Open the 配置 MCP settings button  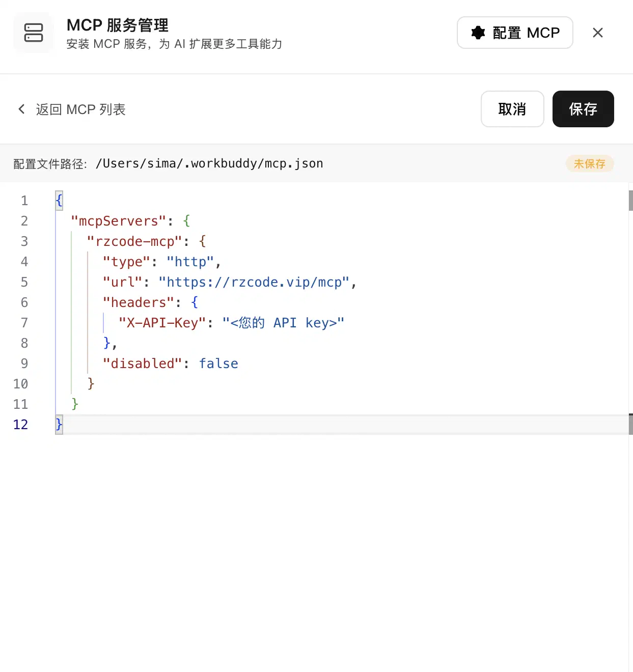pyautogui.click(x=515, y=33)
